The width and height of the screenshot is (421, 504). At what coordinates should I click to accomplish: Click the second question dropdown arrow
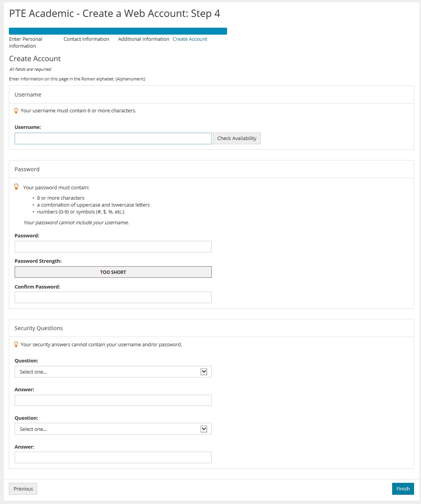204,429
